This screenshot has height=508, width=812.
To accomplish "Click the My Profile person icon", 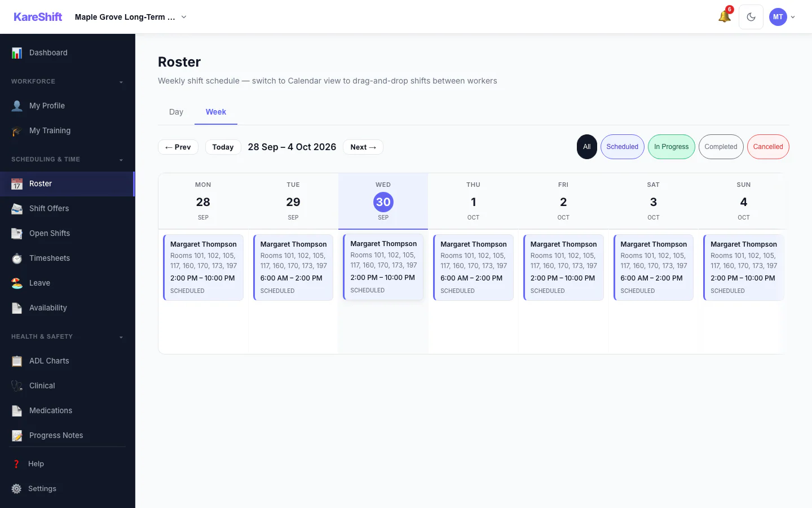I will (x=17, y=106).
